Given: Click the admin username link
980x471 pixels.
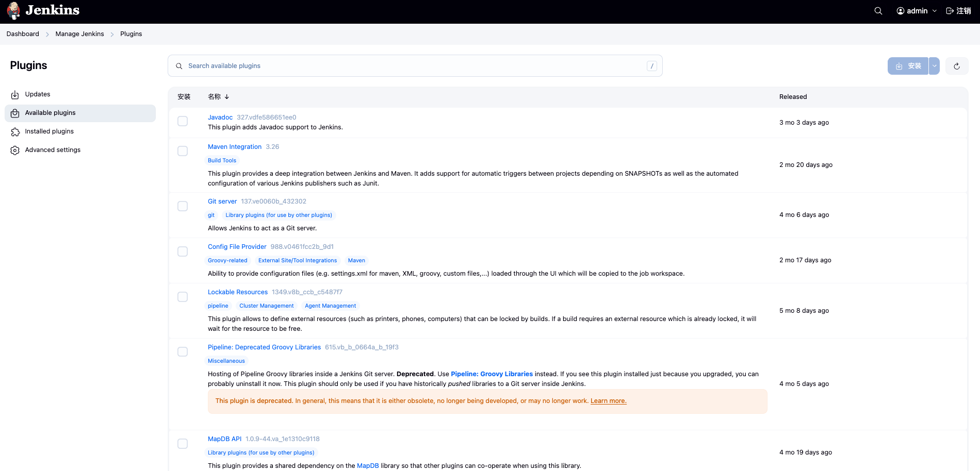Looking at the screenshot, I should 917,11.
